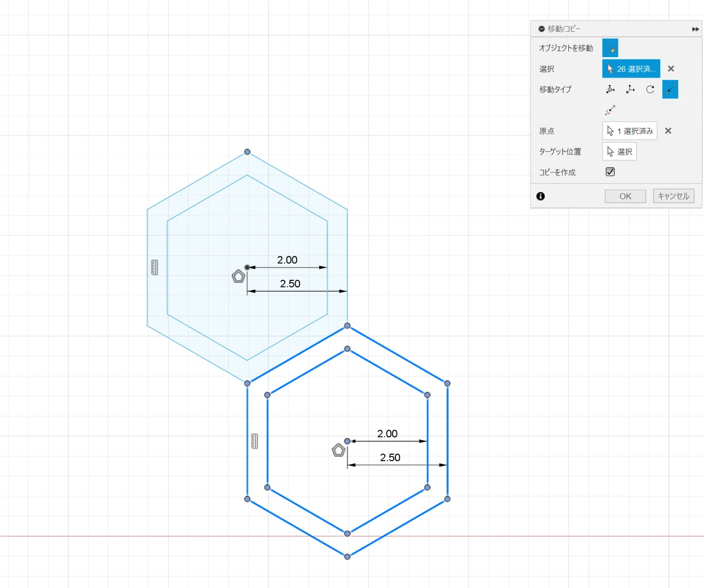The image size is (704, 588).
Task: Uncheck the コピーを作成 checkbox
Action: (x=610, y=172)
